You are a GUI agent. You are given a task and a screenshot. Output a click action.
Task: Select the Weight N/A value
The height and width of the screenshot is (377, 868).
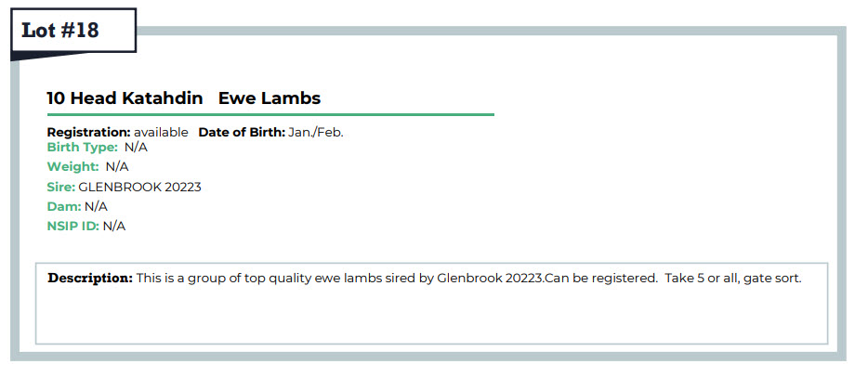tap(117, 166)
